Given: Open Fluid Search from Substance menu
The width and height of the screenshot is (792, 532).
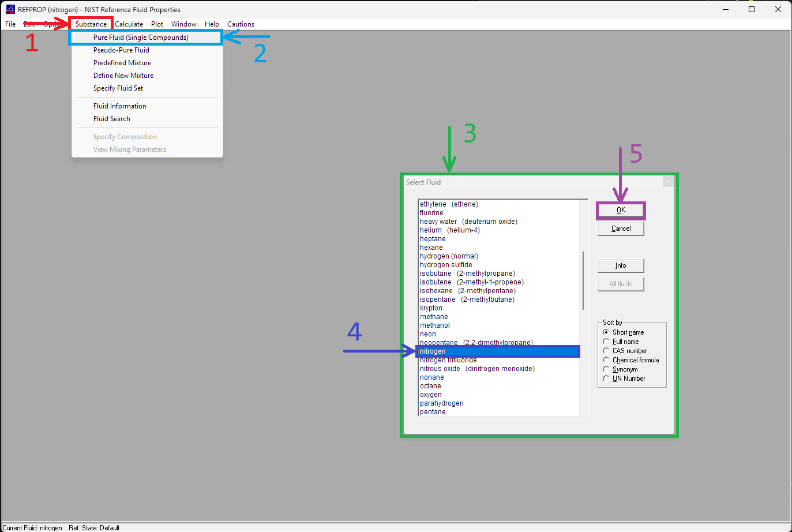Looking at the screenshot, I should [147, 119].
